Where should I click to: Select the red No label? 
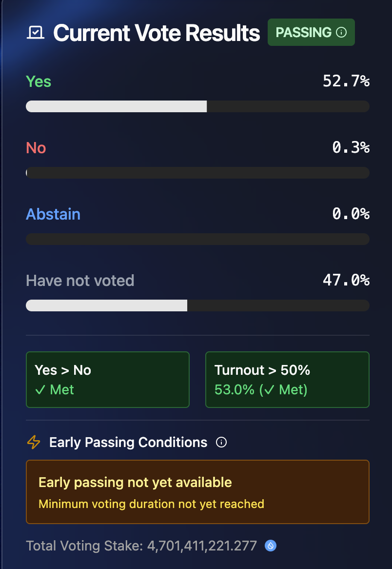36,148
